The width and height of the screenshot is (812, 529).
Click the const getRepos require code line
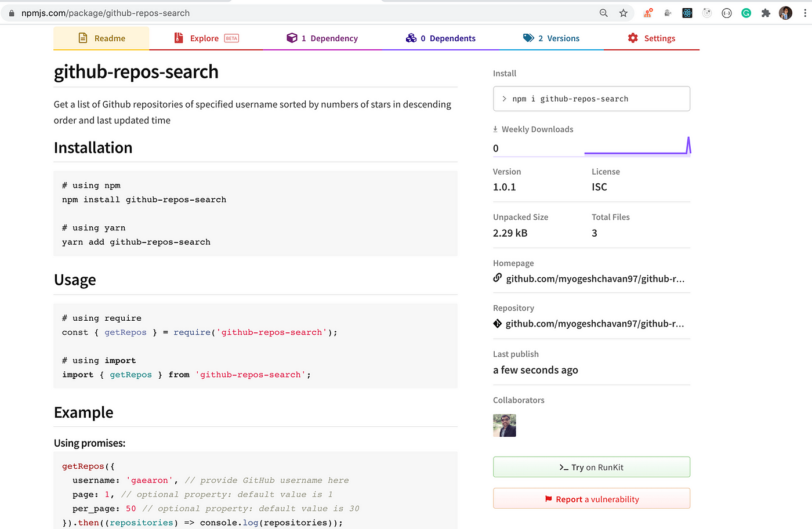point(200,332)
